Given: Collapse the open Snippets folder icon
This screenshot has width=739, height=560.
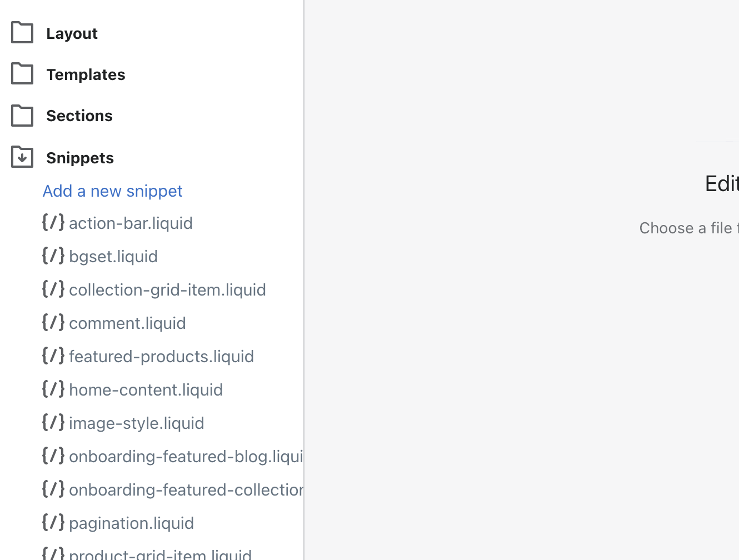Looking at the screenshot, I should click(x=22, y=157).
